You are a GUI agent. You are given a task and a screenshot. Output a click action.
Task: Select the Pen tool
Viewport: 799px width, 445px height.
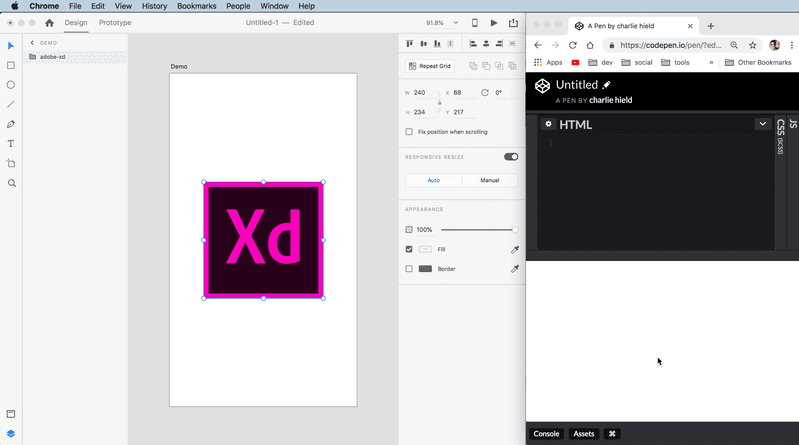tap(11, 124)
